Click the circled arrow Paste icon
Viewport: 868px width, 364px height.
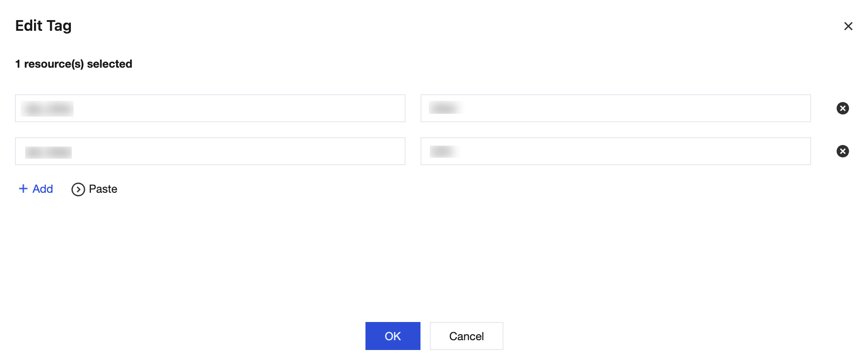point(78,189)
